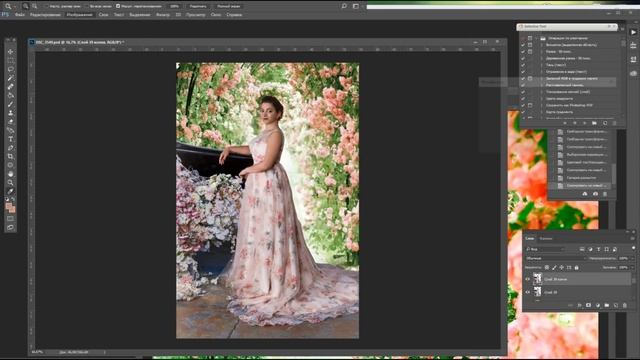Expand the 'Операции по умолчанию' action set

(537, 38)
